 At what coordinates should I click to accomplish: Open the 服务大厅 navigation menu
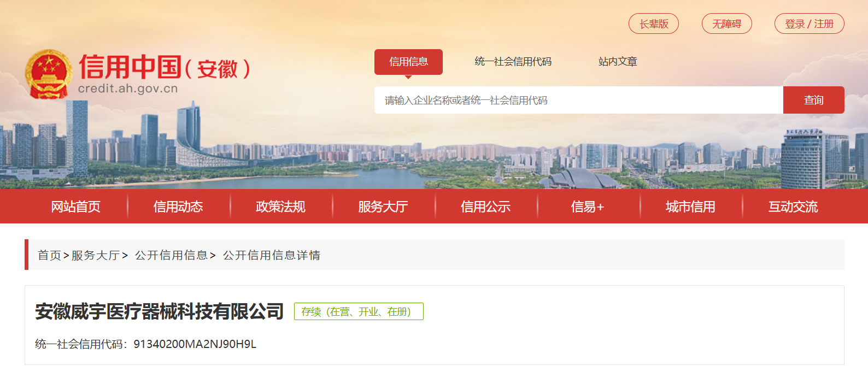coord(383,206)
